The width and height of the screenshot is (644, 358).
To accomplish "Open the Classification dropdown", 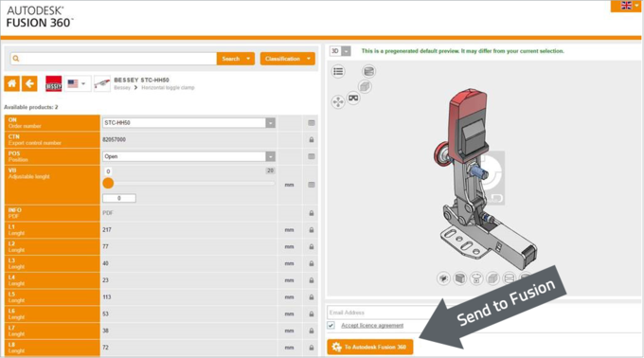I will click(x=288, y=59).
